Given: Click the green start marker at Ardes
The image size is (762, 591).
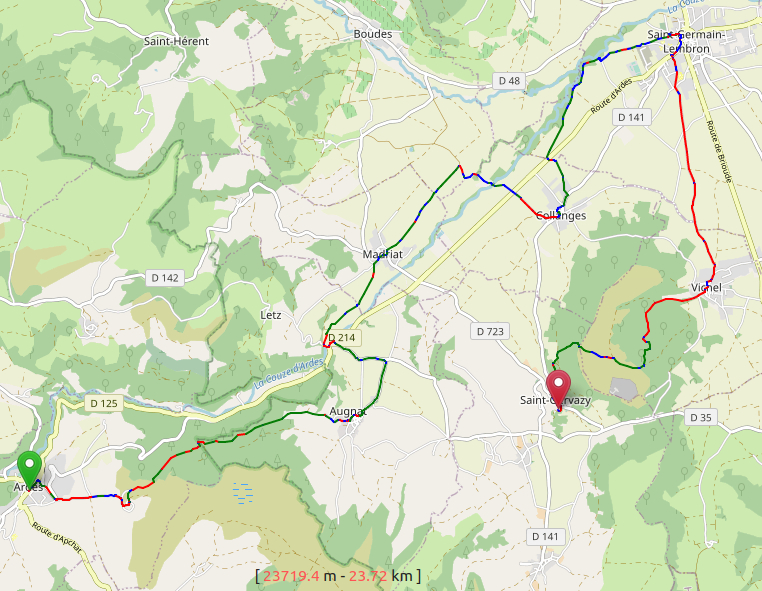Looking at the screenshot, I should [x=30, y=469].
